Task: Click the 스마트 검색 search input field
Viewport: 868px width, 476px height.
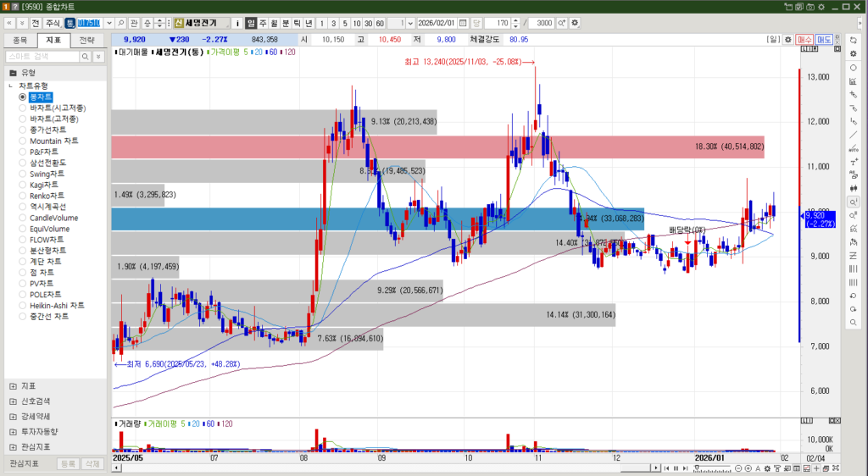Action: coord(41,57)
